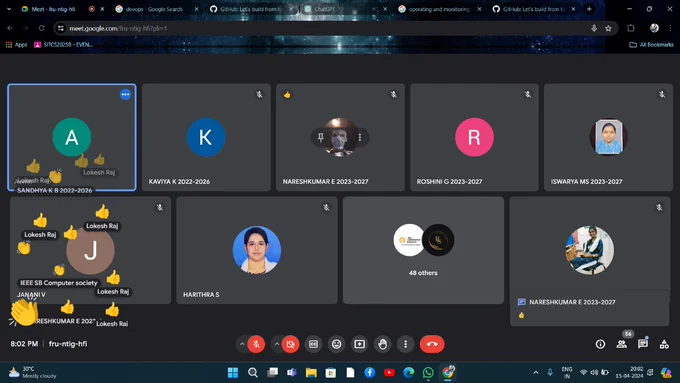Open WhatsApp from the taskbar
680x383 pixels.
click(x=428, y=373)
